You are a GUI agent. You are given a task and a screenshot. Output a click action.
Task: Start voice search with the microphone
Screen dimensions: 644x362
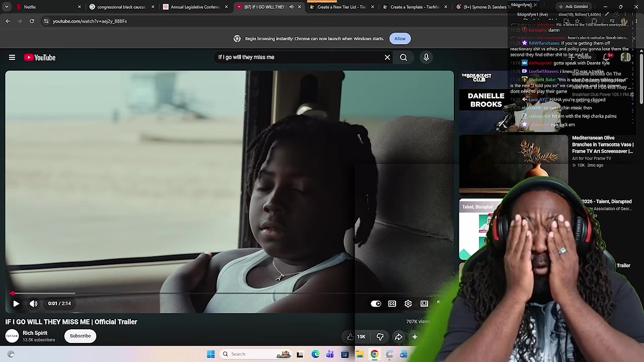coord(426,57)
